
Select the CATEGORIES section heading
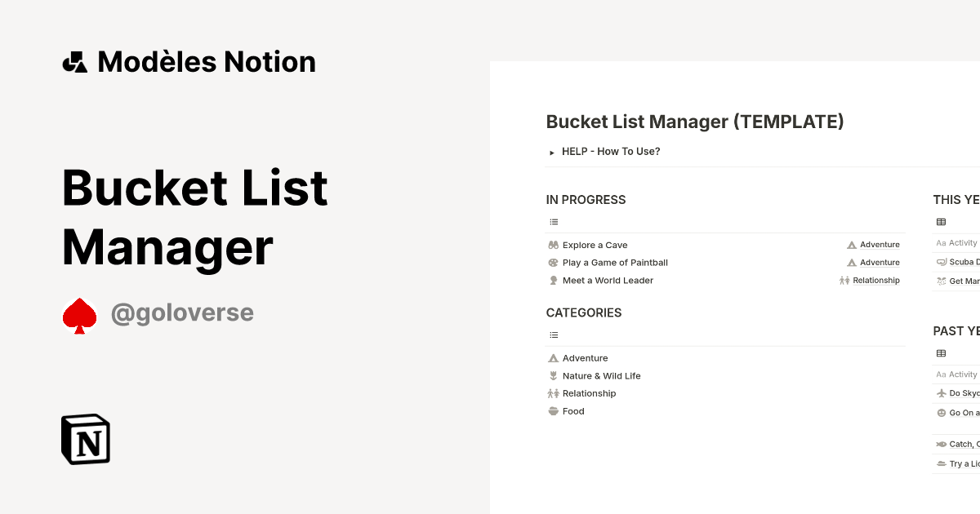(x=583, y=312)
